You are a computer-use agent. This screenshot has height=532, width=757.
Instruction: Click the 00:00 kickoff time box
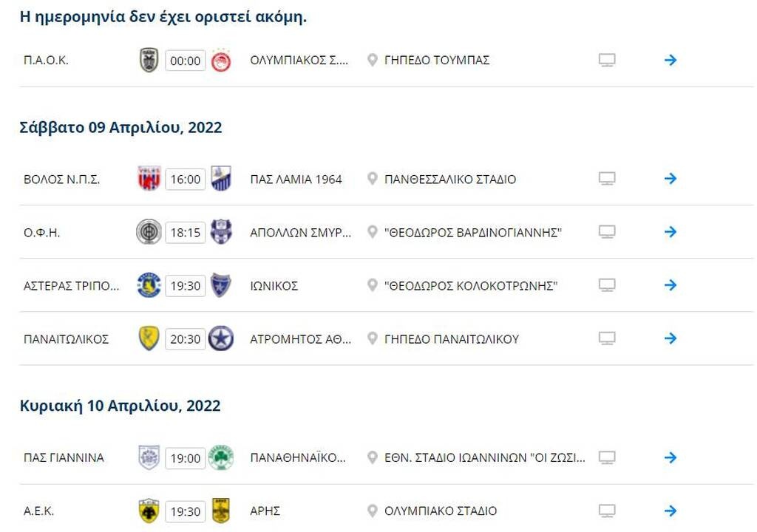point(184,61)
